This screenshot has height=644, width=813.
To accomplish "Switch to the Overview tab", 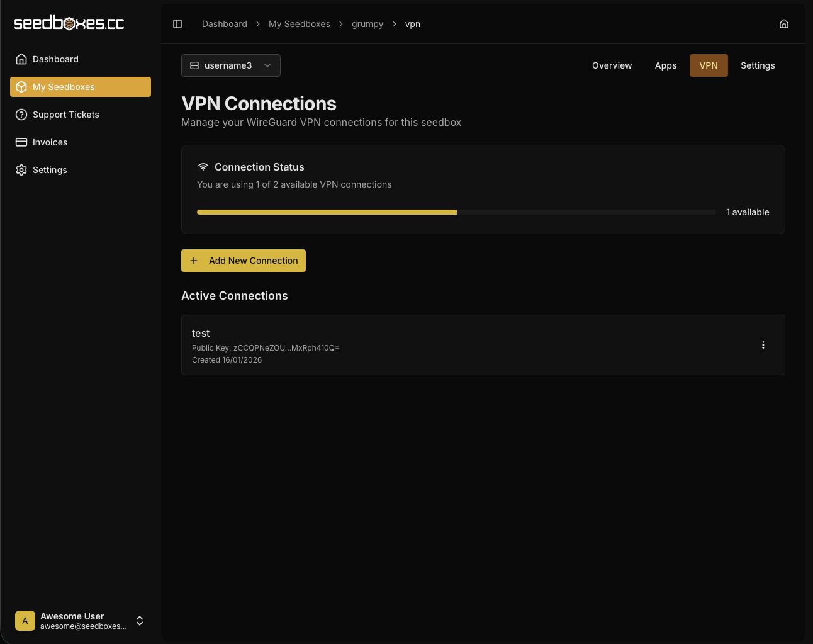I will [x=612, y=65].
